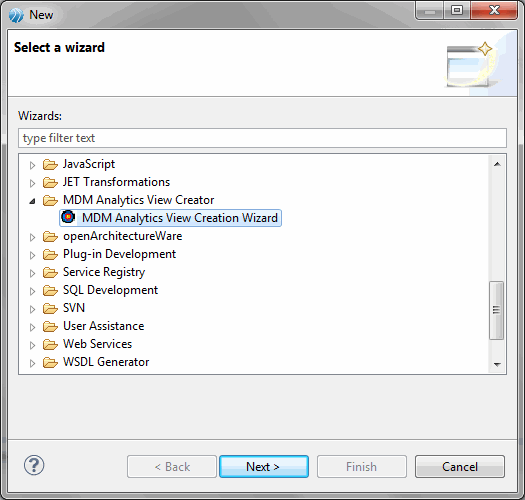Maximize the New dialog window
525x500 pixels.
457,10
